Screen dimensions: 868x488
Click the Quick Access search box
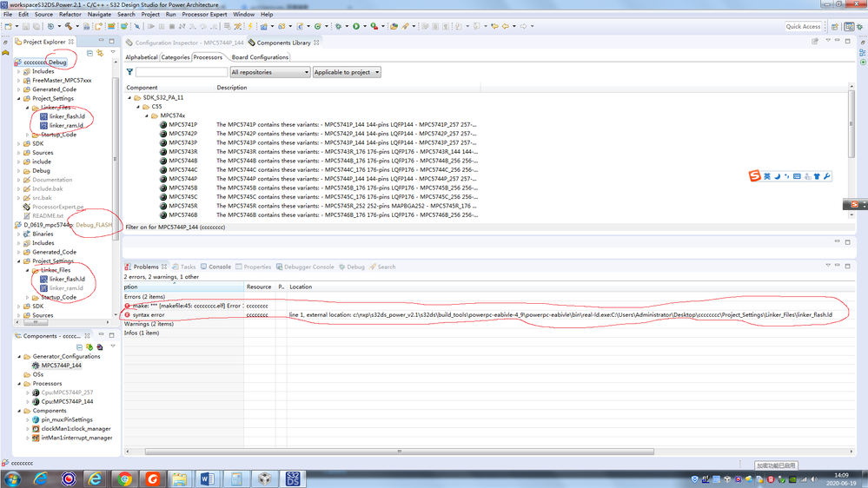[x=803, y=26]
